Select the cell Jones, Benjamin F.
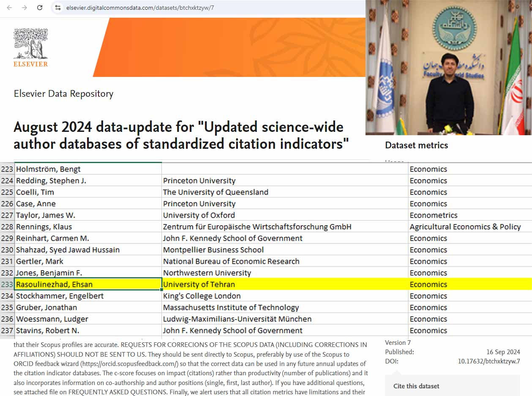This screenshot has width=532, height=396. pyautogui.click(x=88, y=273)
